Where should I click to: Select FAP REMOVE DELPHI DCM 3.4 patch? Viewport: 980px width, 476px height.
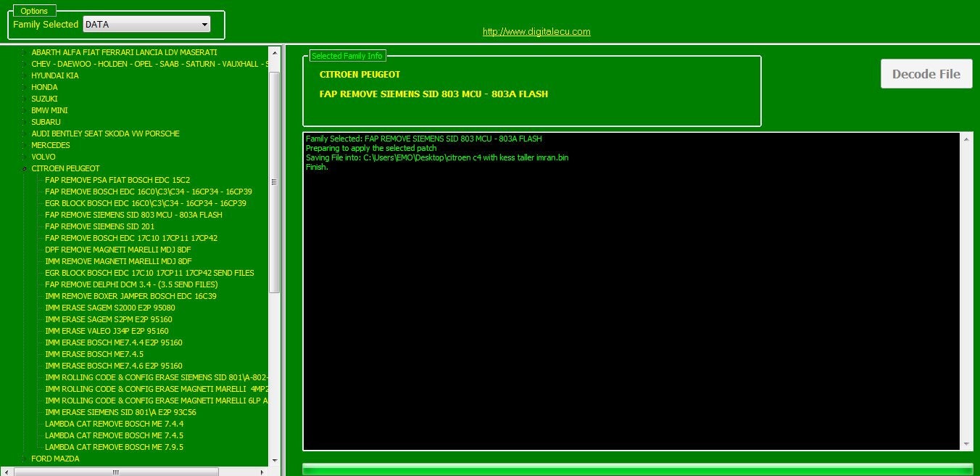coord(131,284)
